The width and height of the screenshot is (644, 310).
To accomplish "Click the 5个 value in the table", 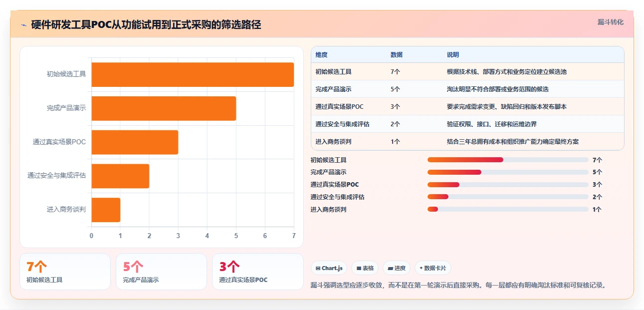I will click(396, 89).
